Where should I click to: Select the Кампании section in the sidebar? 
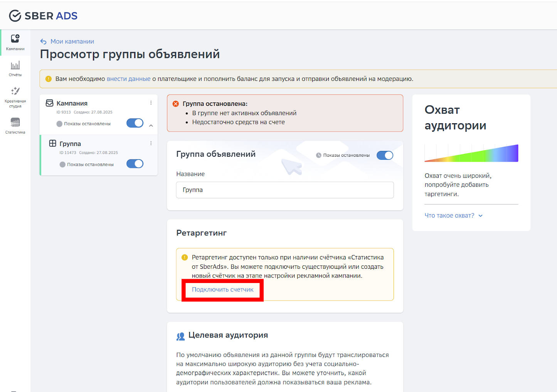(15, 42)
